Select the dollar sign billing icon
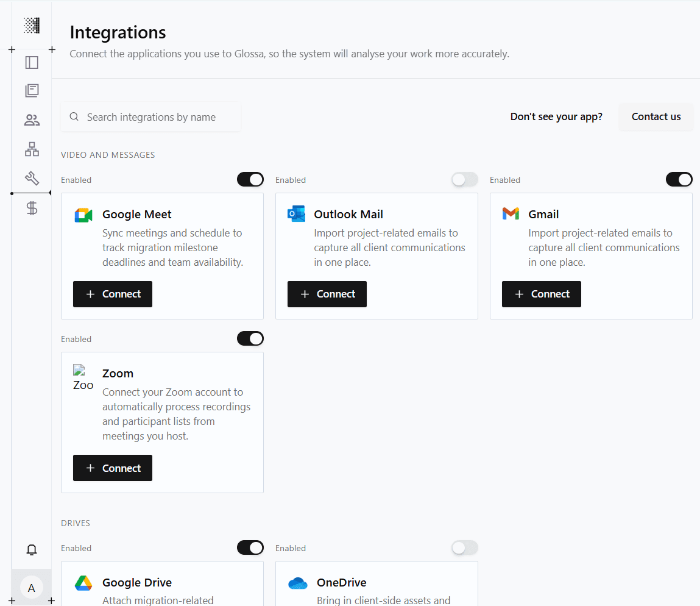This screenshot has width=700, height=606. tap(31, 208)
